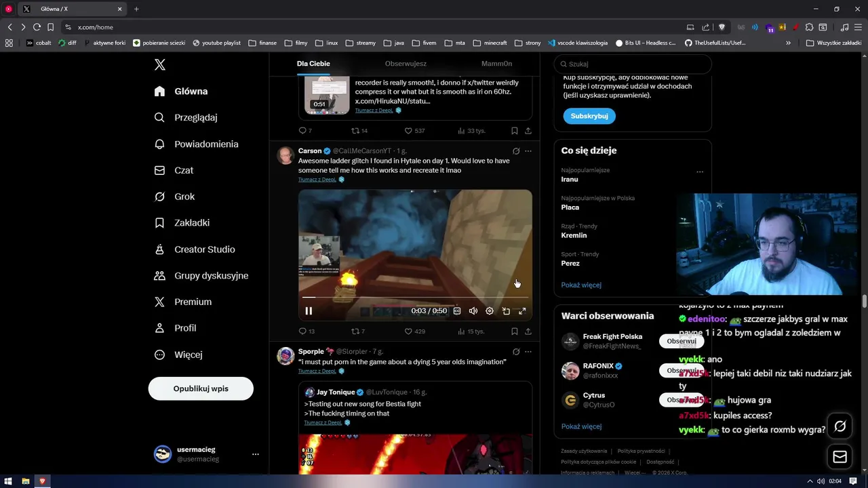Switch to the Mamm0n tab
The height and width of the screenshot is (488, 868).
point(496,64)
